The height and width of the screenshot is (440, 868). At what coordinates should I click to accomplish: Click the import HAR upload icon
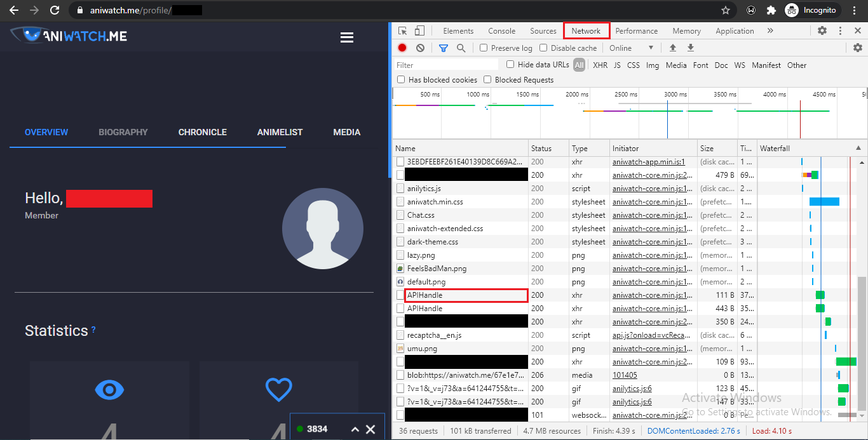(673, 48)
